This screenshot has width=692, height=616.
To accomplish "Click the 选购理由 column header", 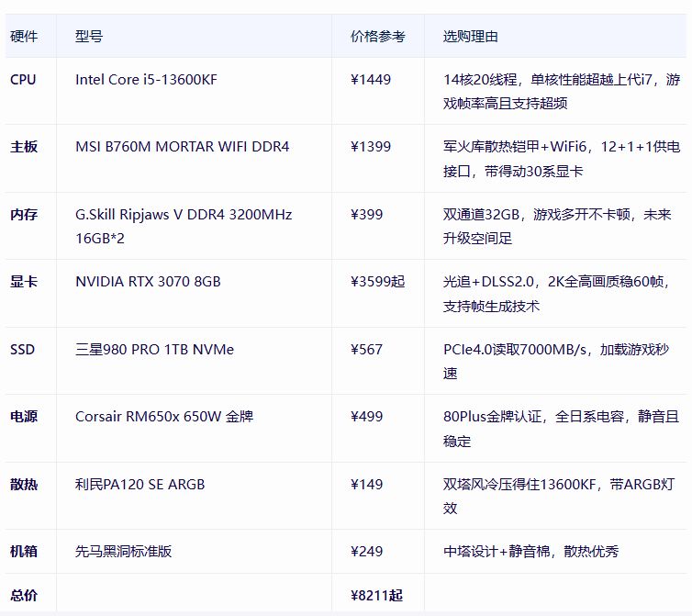I will [x=471, y=36].
